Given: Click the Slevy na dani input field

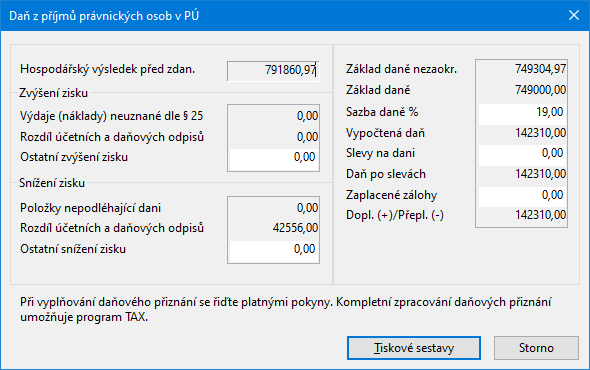Looking at the screenshot, I should pos(522,153).
